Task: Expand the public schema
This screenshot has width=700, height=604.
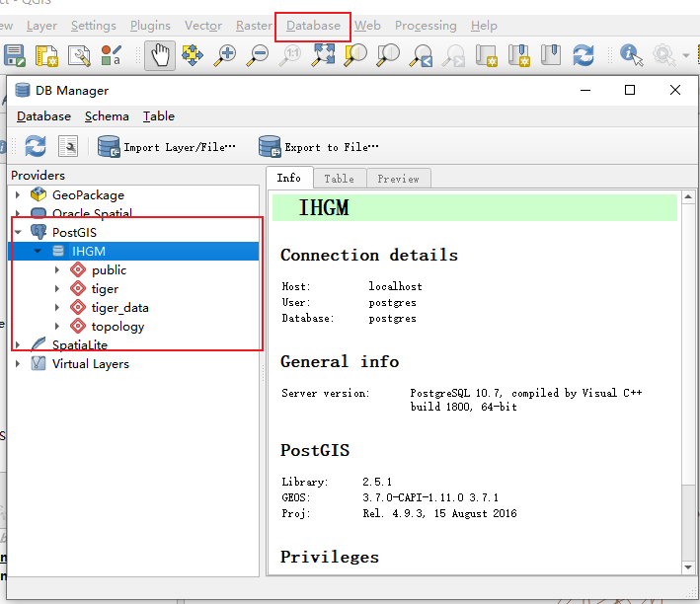Action: 57,270
